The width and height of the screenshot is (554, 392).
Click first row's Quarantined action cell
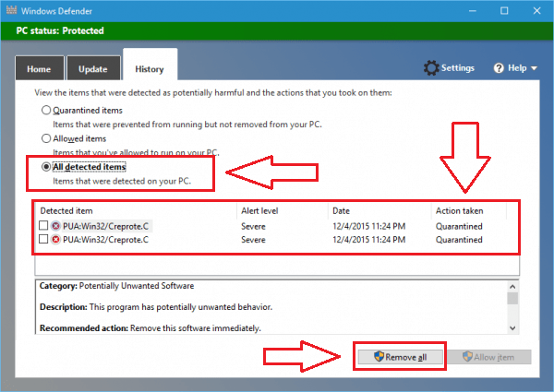coord(459,226)
